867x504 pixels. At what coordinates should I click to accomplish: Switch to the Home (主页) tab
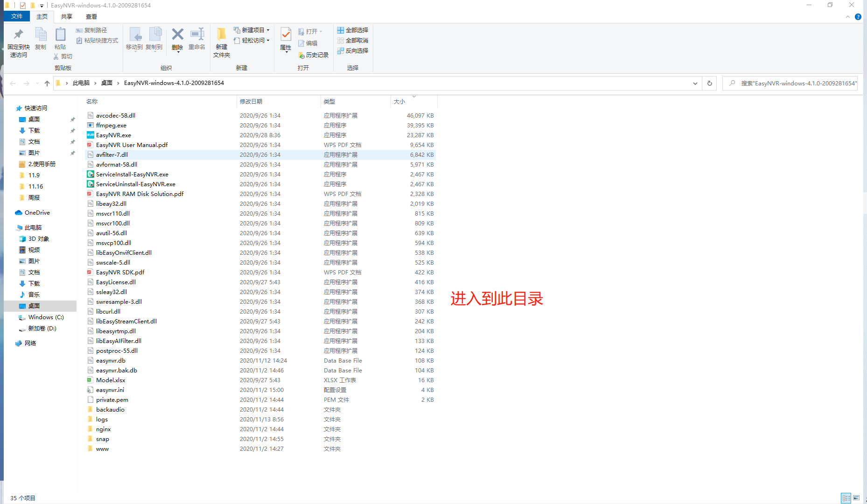tap(42, 16)
